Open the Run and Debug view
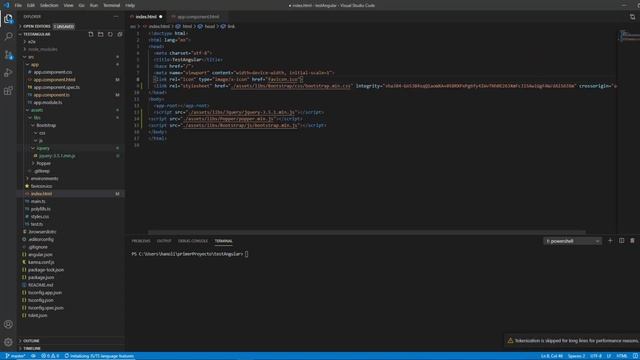640x360 pixels. tap(8, 73)
